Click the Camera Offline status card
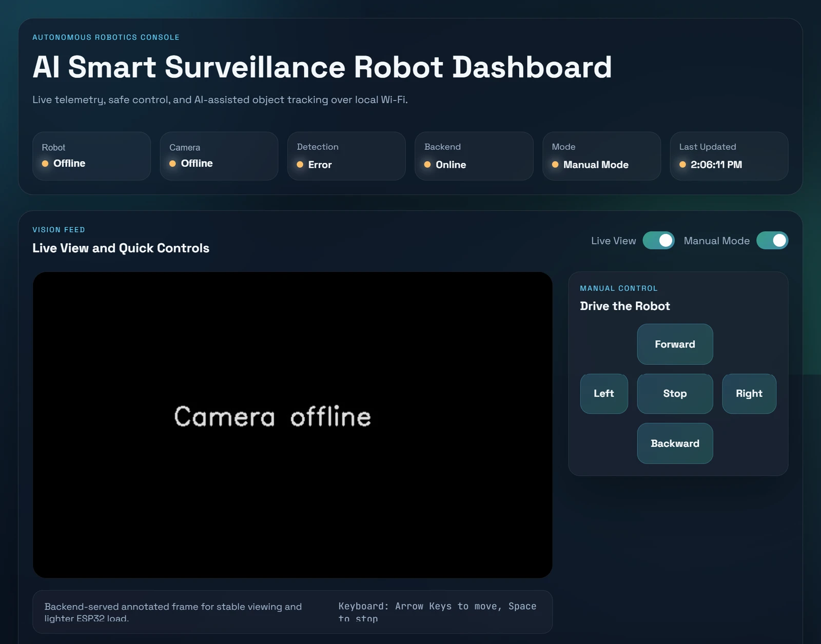 point(219,156)
